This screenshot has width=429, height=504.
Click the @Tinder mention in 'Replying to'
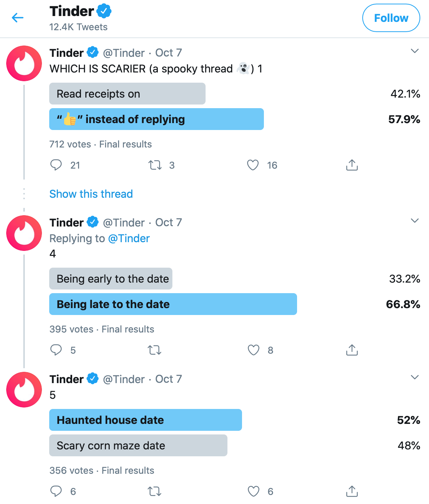click(x=129, y=239)
